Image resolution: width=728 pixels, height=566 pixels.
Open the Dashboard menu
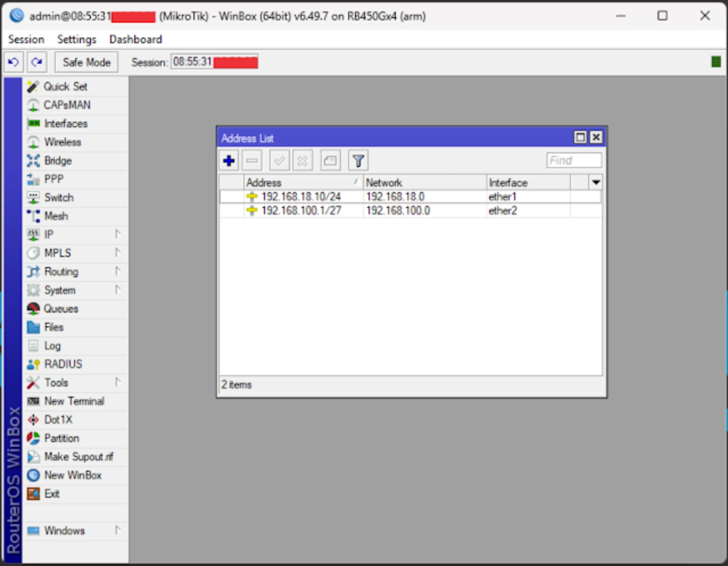(x=136, y=39)
